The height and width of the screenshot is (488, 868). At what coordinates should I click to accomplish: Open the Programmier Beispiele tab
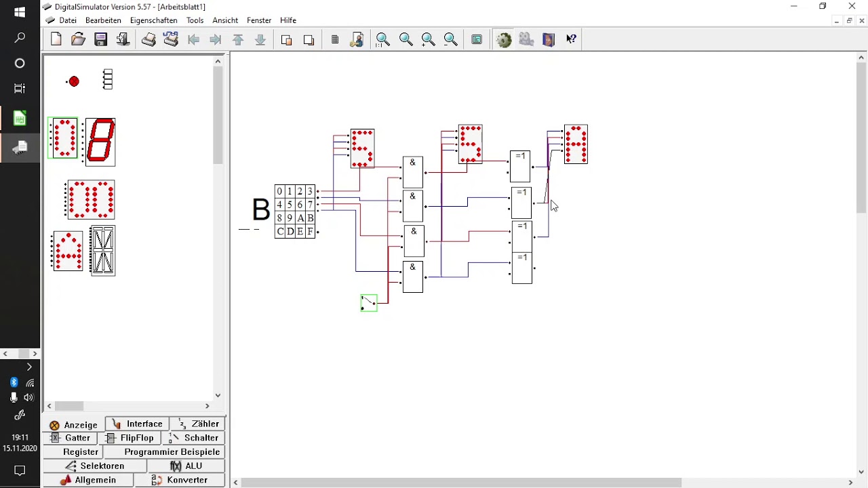point(165,452)
